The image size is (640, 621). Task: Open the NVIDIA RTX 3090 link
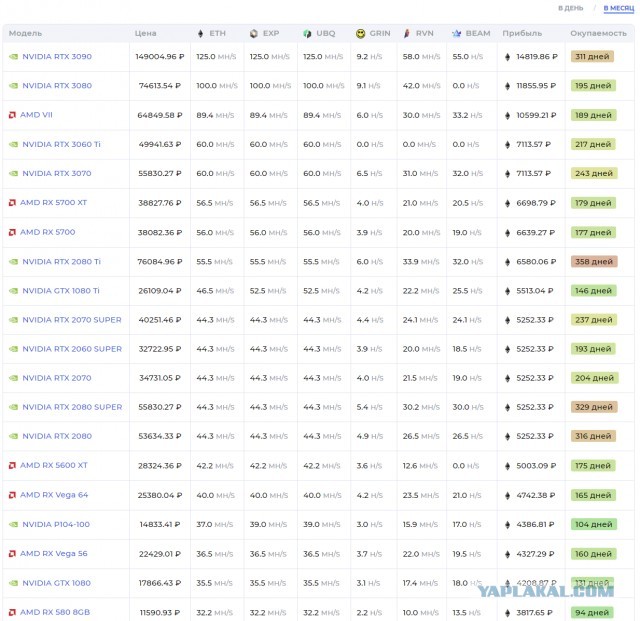(x=57, y=56)
